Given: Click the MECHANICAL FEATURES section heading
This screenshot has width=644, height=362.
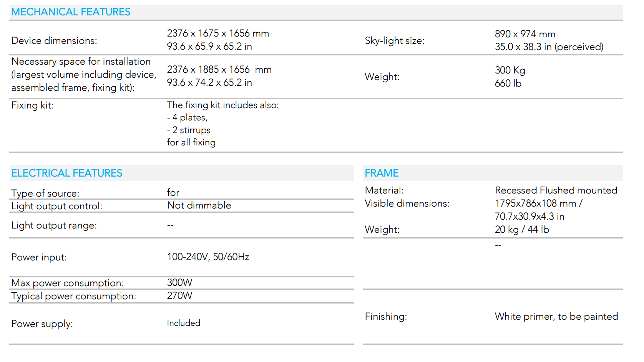Looking at the screenshot, I should point(71,12).
